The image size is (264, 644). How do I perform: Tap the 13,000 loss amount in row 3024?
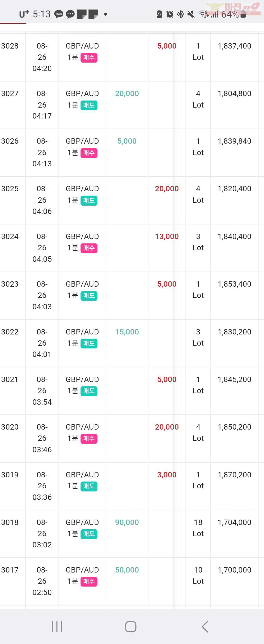(x=167, y=237)
